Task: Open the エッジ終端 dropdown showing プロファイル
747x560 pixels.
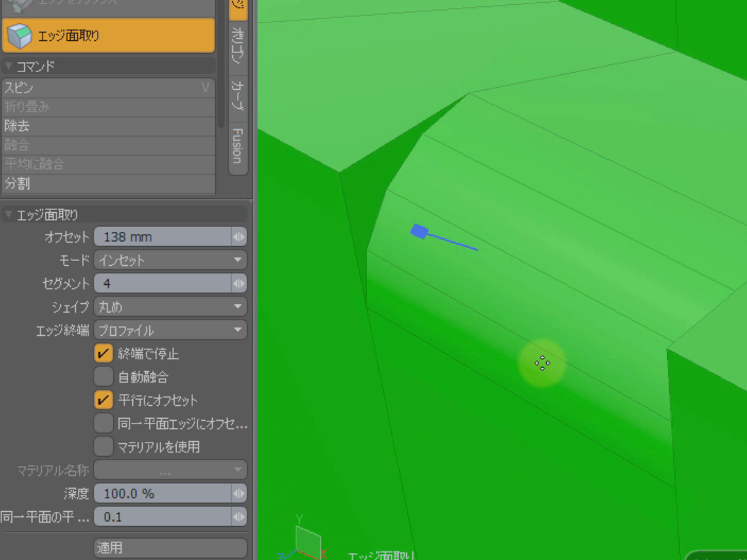Action: (x=170, y=330)
